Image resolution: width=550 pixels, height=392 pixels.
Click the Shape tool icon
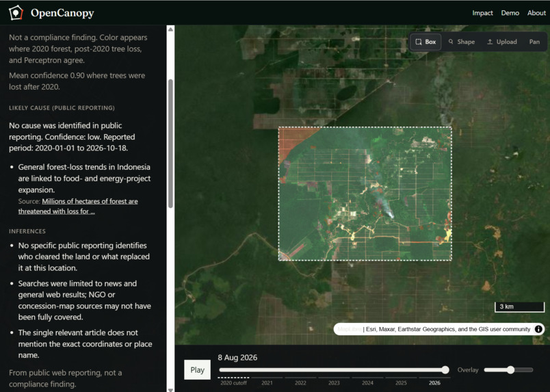coord(451,42)
